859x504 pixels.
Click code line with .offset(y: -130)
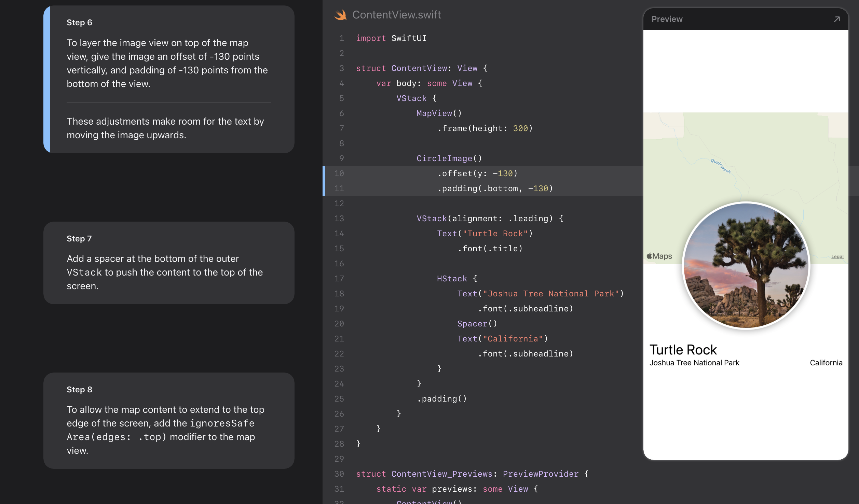click(477, 173)
